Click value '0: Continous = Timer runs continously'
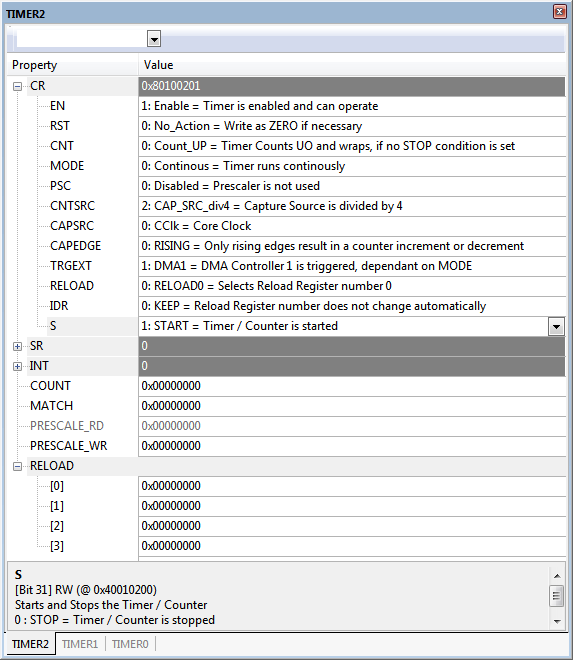This screenshot has width=573, height=660. click(x=352, y=166)
